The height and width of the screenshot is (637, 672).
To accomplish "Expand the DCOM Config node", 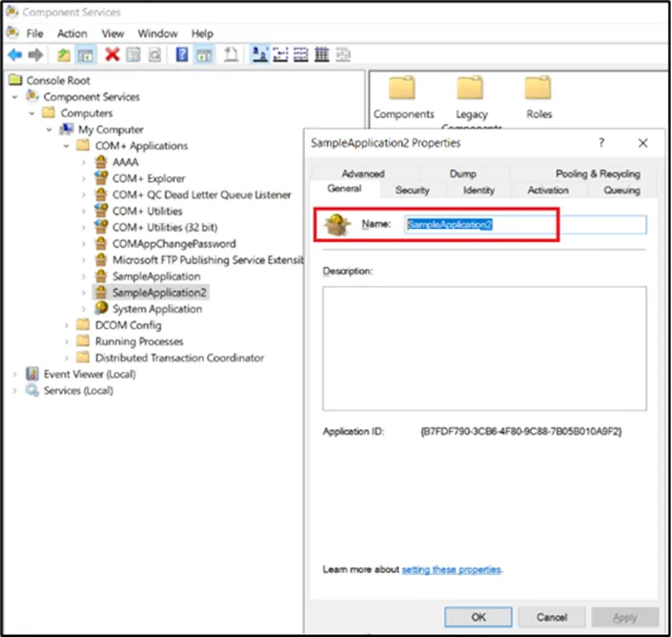I will [66, 325].
